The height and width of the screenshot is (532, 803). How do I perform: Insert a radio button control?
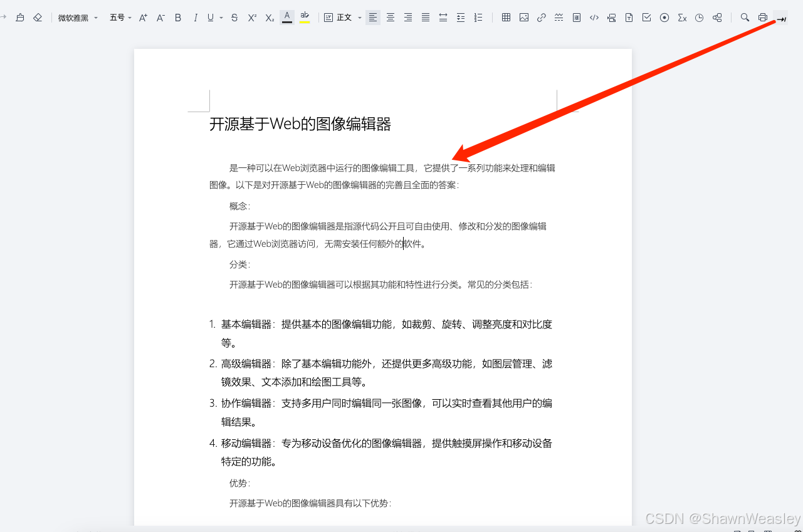pyautogui.click(x=664, y=18)
